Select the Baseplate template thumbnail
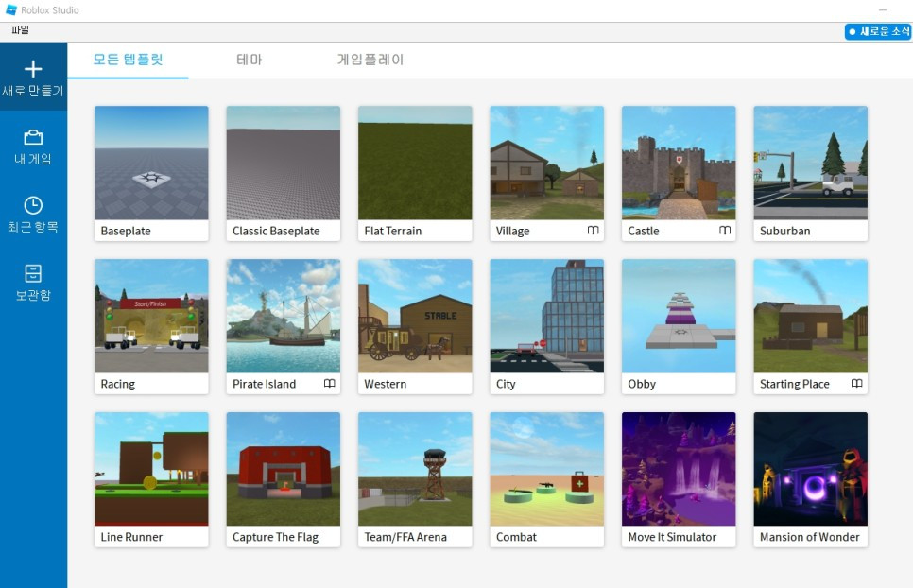Image resolution: width=913 pixels, height=588 pixels. pyautogui.click(x=151, y=163)
